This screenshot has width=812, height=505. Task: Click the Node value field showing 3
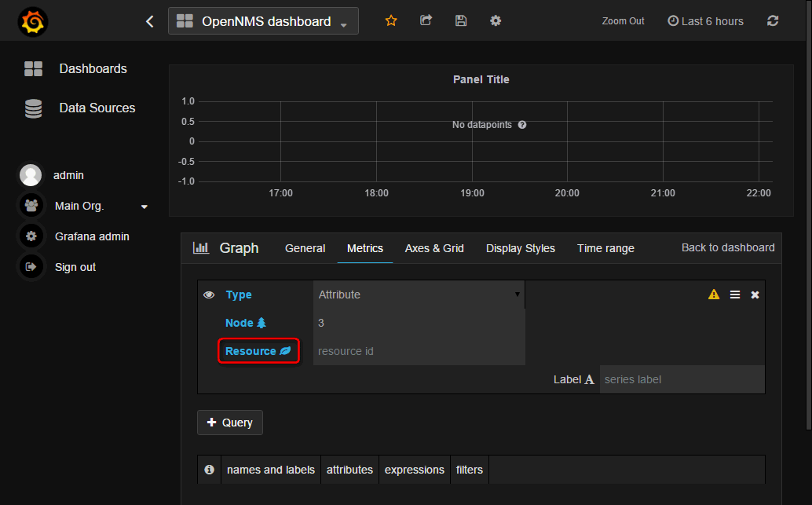coord(419,323)
